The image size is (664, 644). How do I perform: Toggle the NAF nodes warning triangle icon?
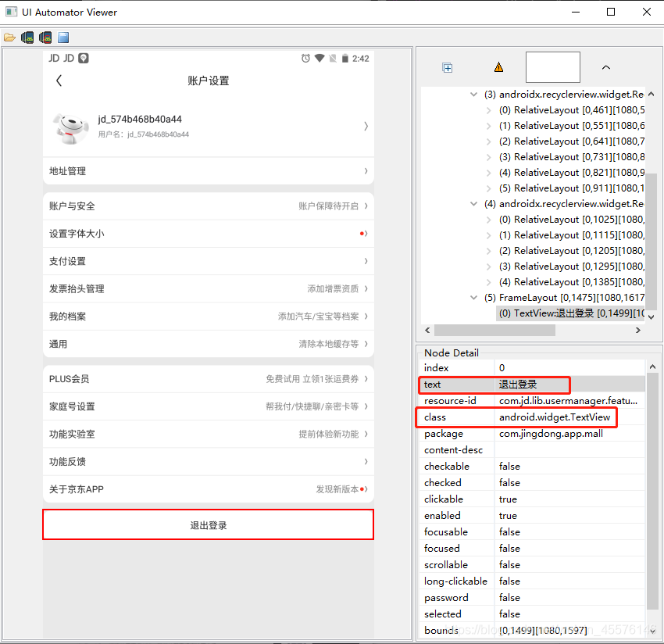pyautogui.click(x=499, y=67)
